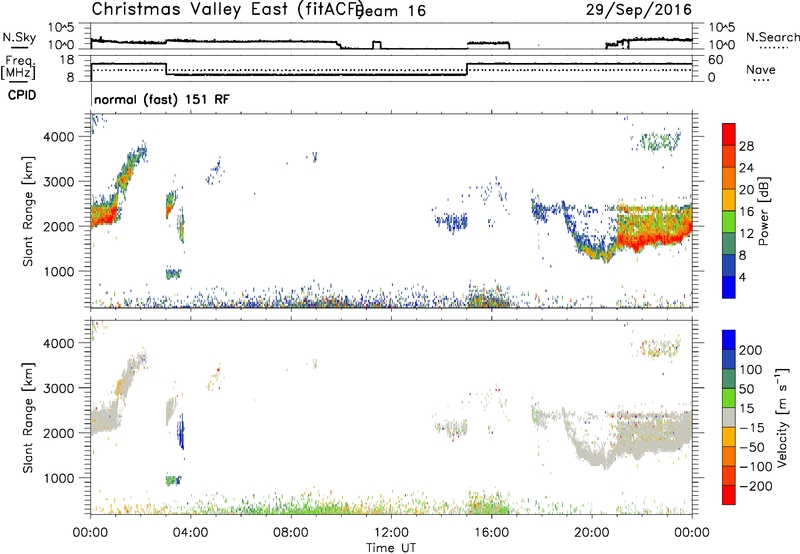The image size is (800, 554).
Task: Click the 'CPID' row label
Action: pos(22,95)
